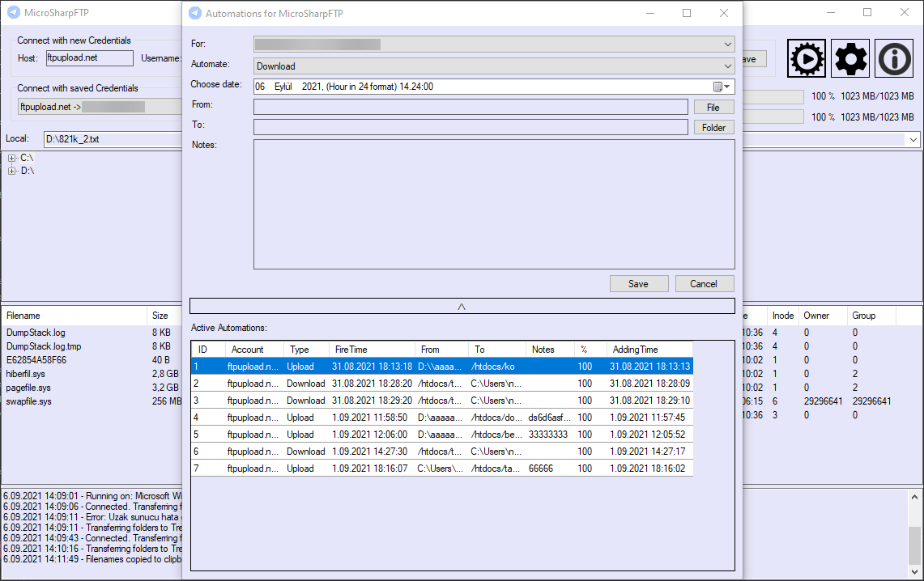The width and height of the screenshot is (924, 581).
Task: Expand the D:\ drive tree node
Action: coord(12,171)
